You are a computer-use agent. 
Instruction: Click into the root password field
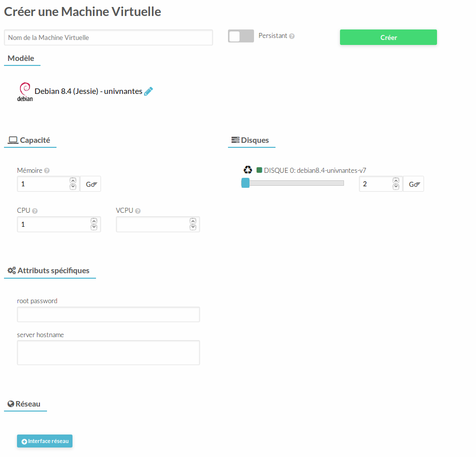tap(108, 315)
